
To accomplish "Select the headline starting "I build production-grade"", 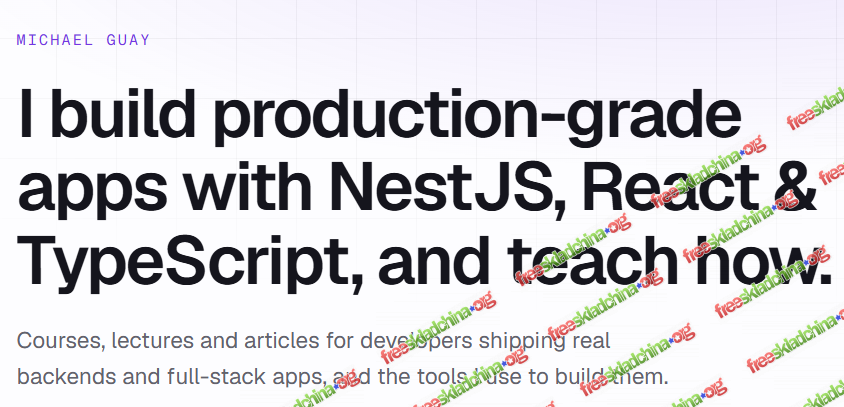I will (425, 190).
